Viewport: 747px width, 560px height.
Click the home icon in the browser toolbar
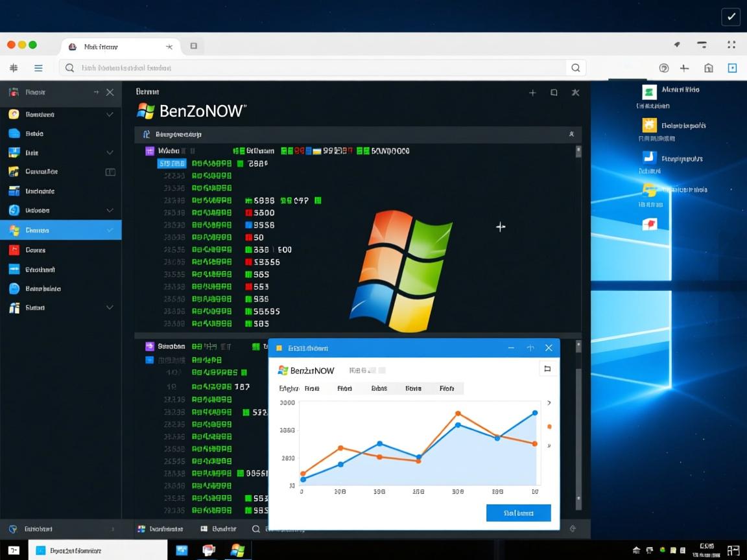coord(708,68)
